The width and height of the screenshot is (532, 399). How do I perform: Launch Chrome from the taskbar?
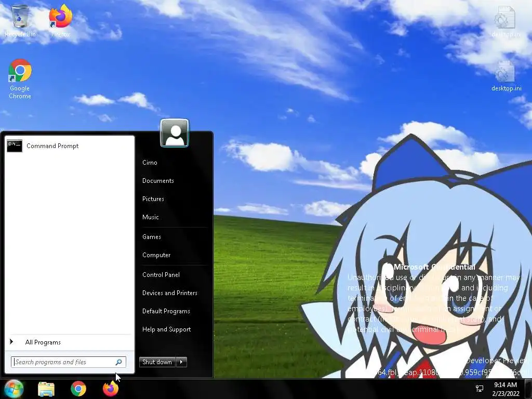pos(78,389)
